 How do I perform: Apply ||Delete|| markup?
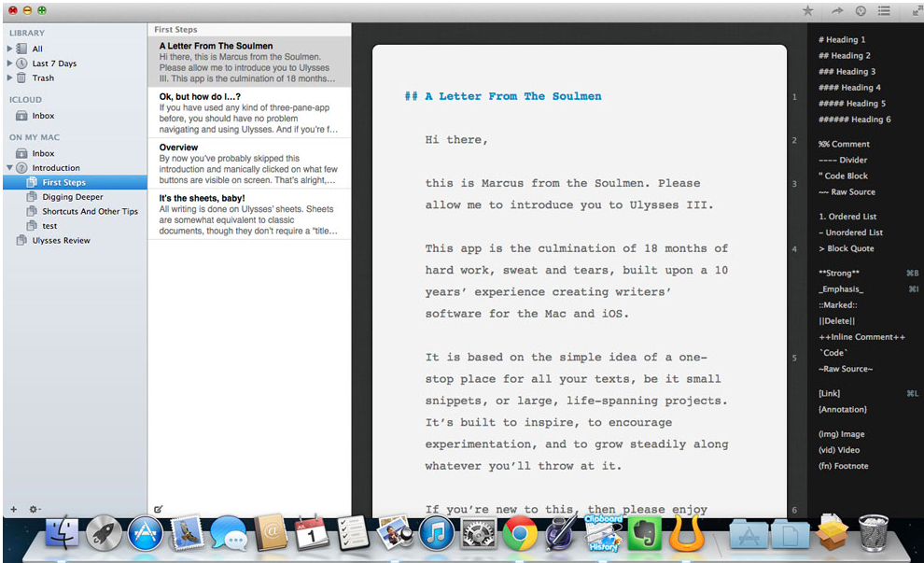836,320
